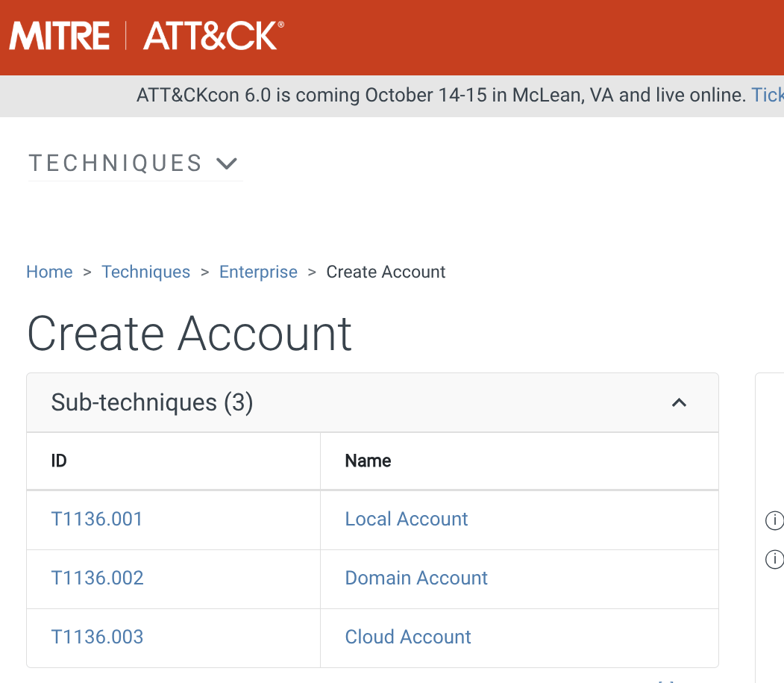Screen dimensions: 784x683
Task: Click the Create Account page heading
Action: [189, 334]
